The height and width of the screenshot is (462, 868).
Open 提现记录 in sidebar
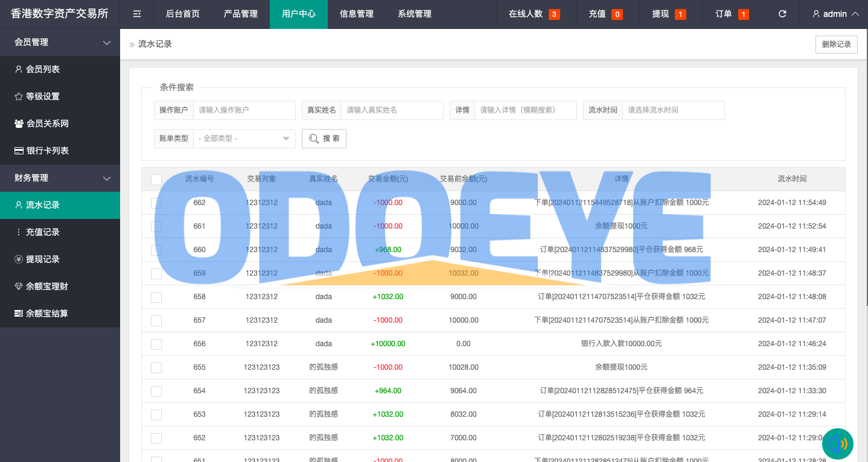pyautogui.click(x=60, y=259)
